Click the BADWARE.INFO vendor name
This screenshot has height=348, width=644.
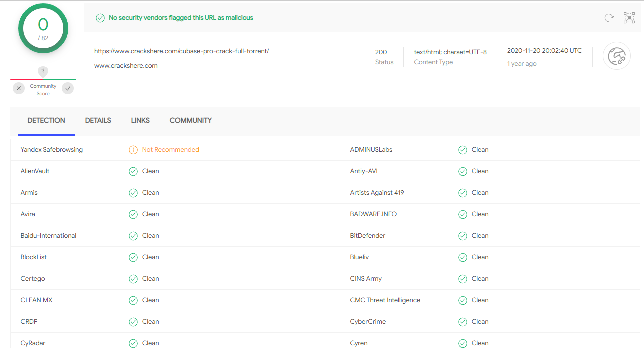[x=373, y=214]
